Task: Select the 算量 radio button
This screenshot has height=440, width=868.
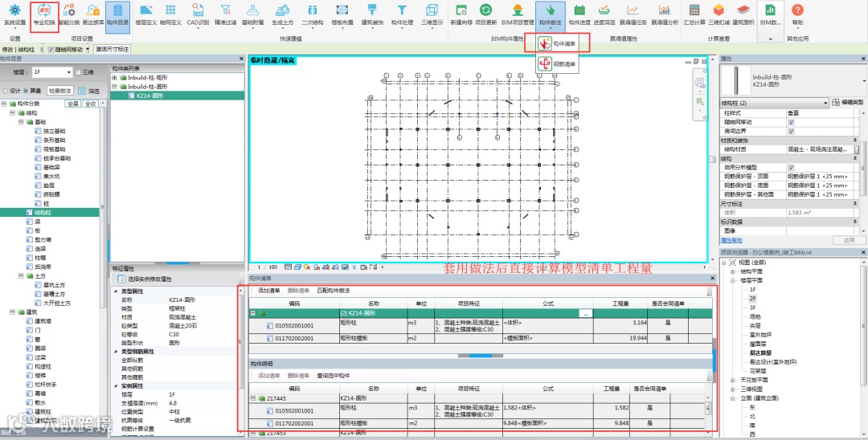Action: 26,91
